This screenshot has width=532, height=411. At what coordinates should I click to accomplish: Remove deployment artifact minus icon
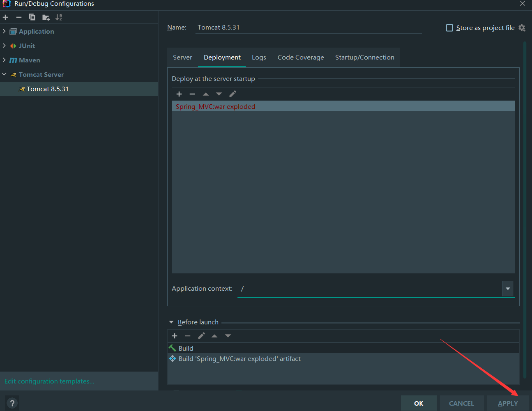tap(192, 94)
